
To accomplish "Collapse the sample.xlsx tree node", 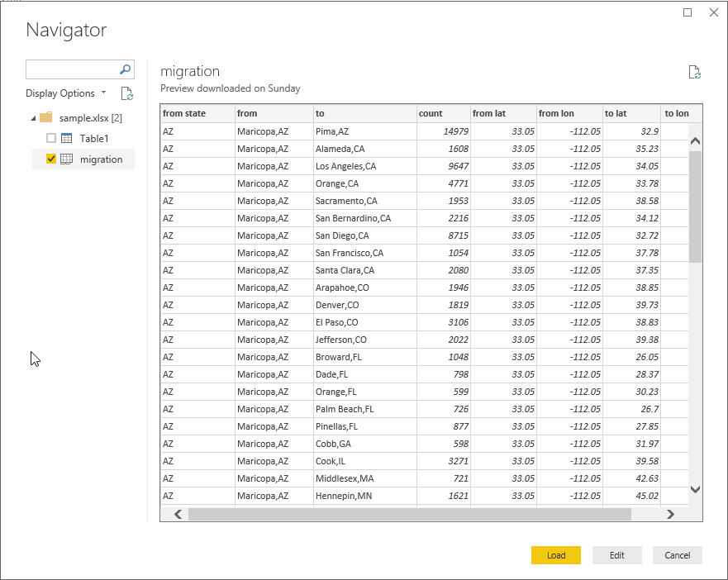I will (32, 117).
